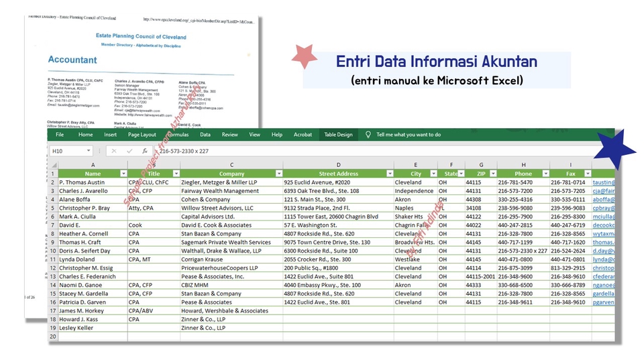The height and width of the screenshot is (362, 644).
Task: Click the Select All corner triangle
Action: point(54,165)
